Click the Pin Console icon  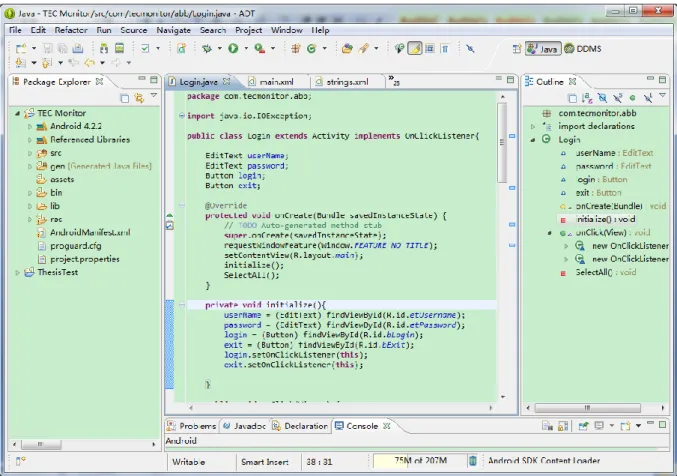coord(583,426)
